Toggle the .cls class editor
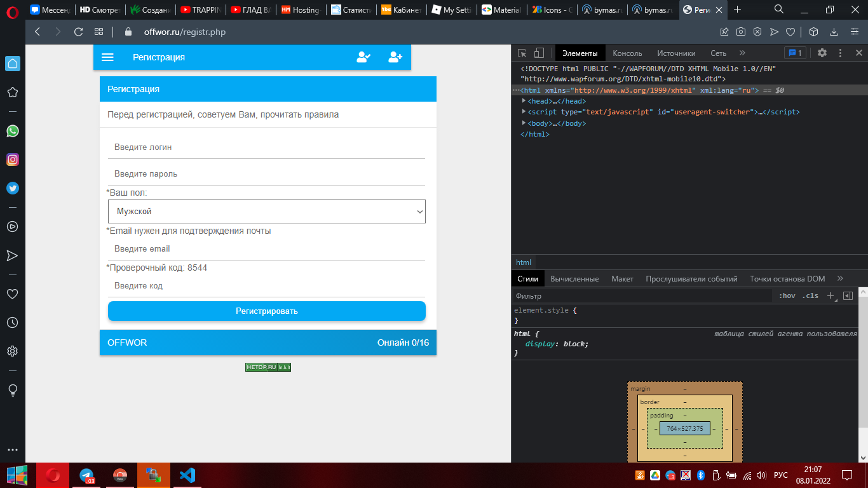Viewport: 868px width, 488px height. tap(810, 296)
